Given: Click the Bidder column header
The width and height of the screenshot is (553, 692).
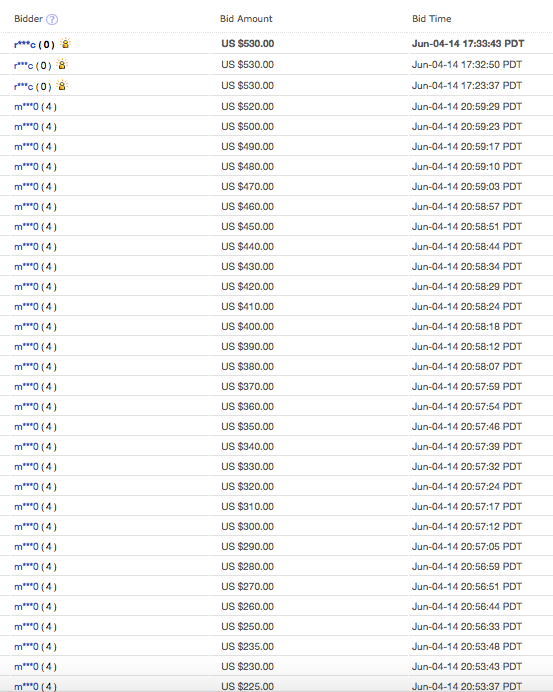Looking at the screenshot, I should coord(28,19).
